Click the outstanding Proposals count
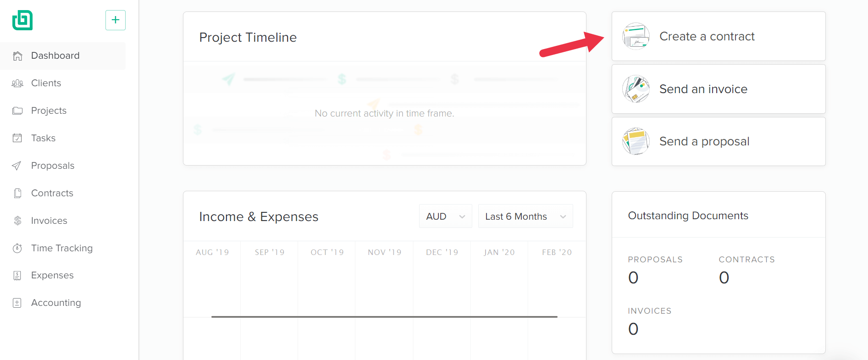 633,277
